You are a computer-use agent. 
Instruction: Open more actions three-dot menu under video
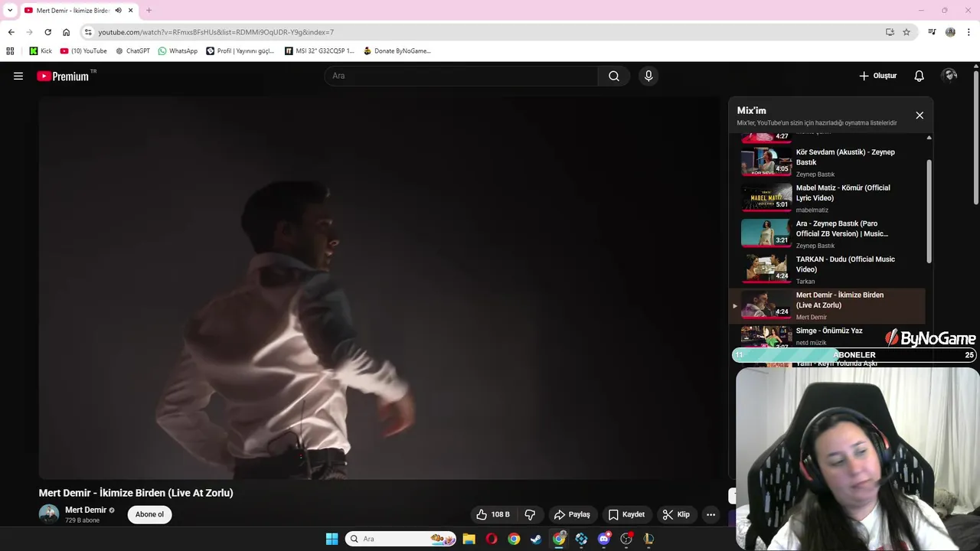(710, 514)
